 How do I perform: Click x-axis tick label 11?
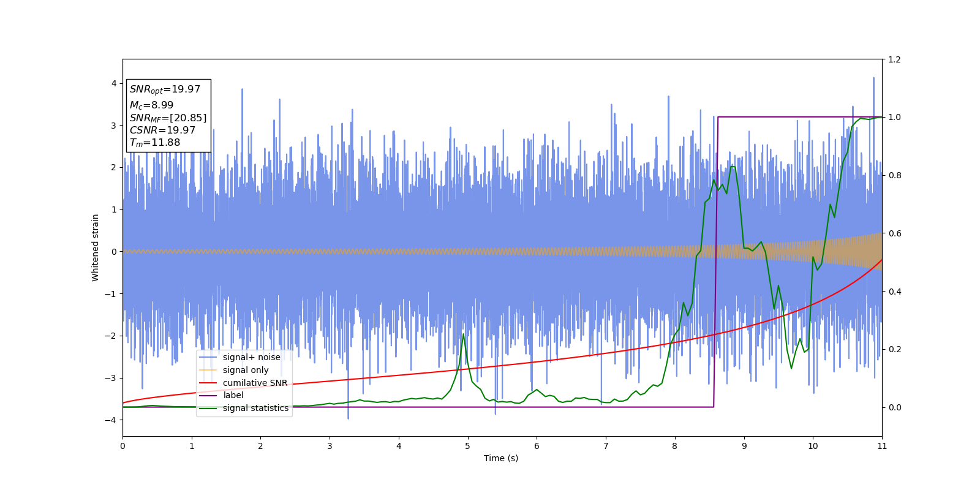click(x=882, y=446)
